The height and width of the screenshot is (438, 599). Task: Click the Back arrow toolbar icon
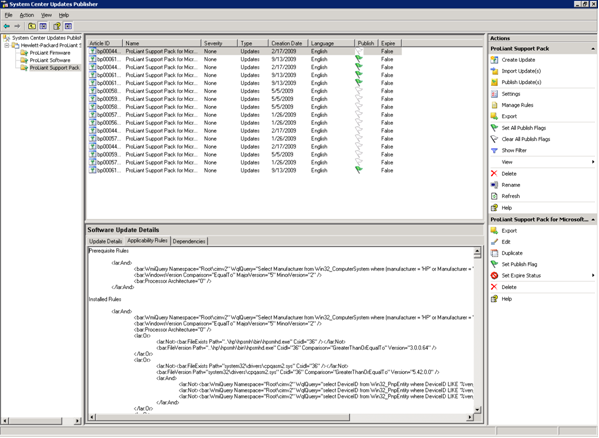pos(7,26)
